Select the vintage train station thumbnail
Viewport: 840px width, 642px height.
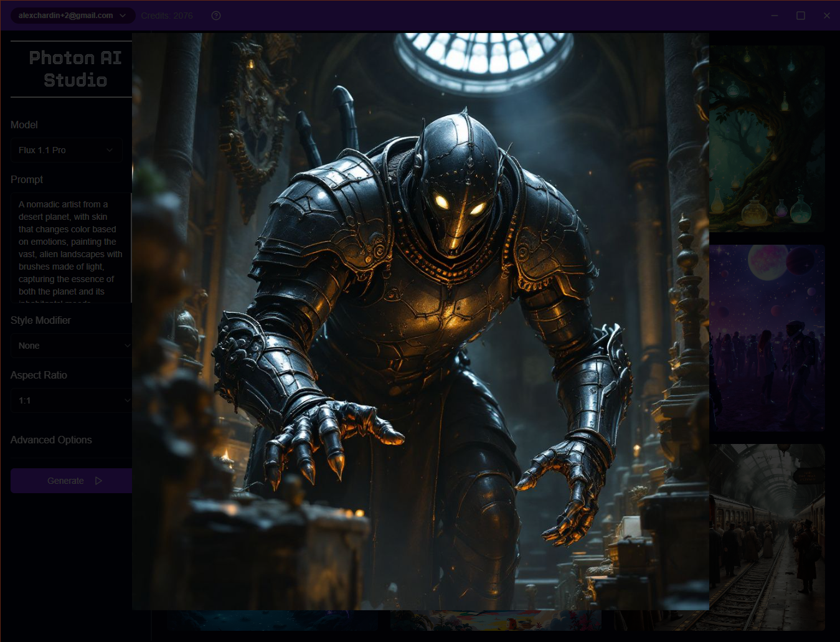click(767, 536)
